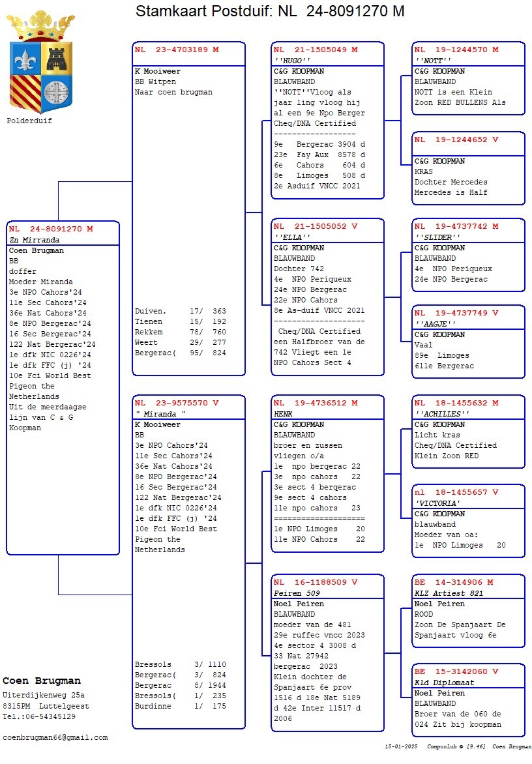Select the KLZ Artiest 821 entry
The image size is (532, 764).
coord(449,593)
